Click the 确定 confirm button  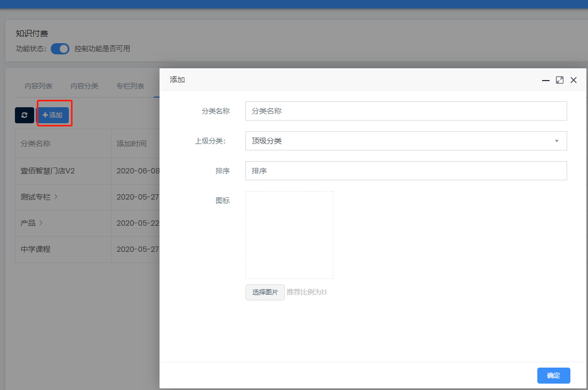point(553,376)
